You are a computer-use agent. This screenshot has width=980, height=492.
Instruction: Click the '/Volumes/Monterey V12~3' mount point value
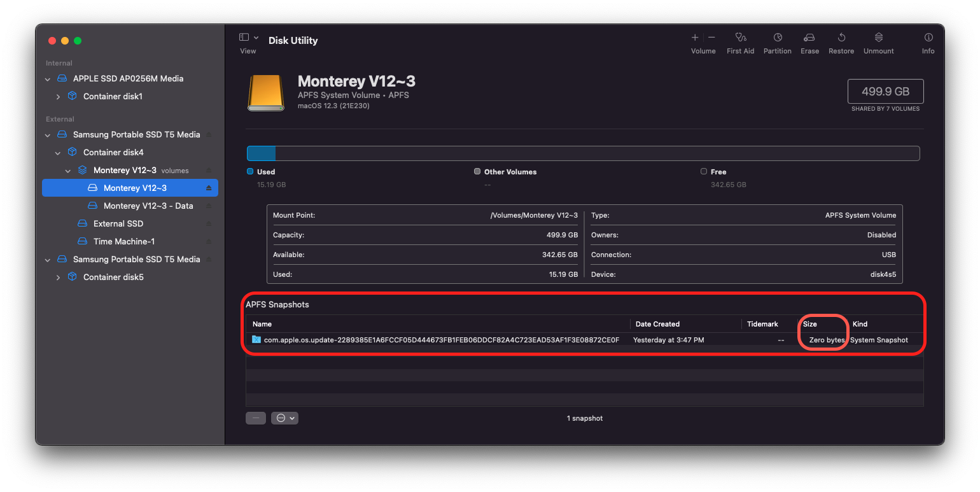534,215
